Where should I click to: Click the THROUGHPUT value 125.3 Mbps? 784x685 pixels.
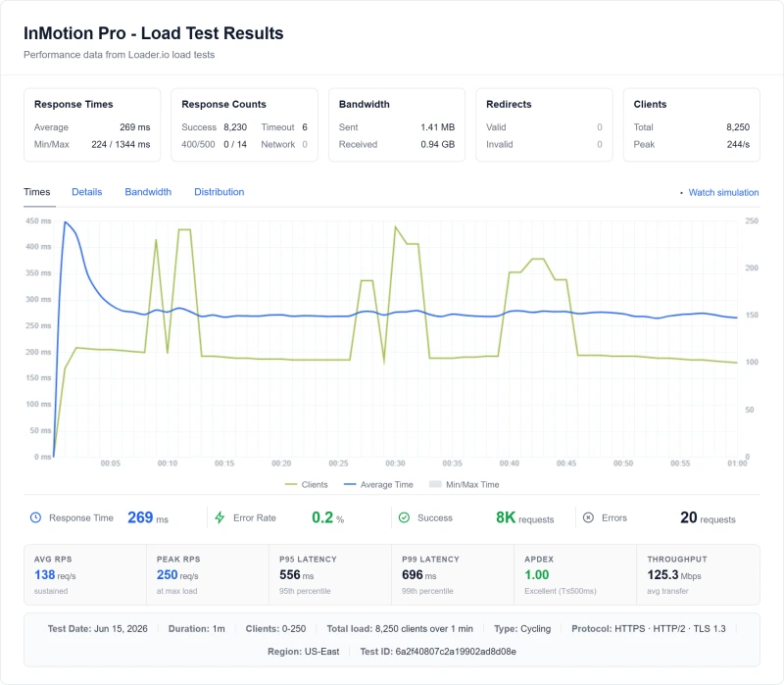point(674,575)
